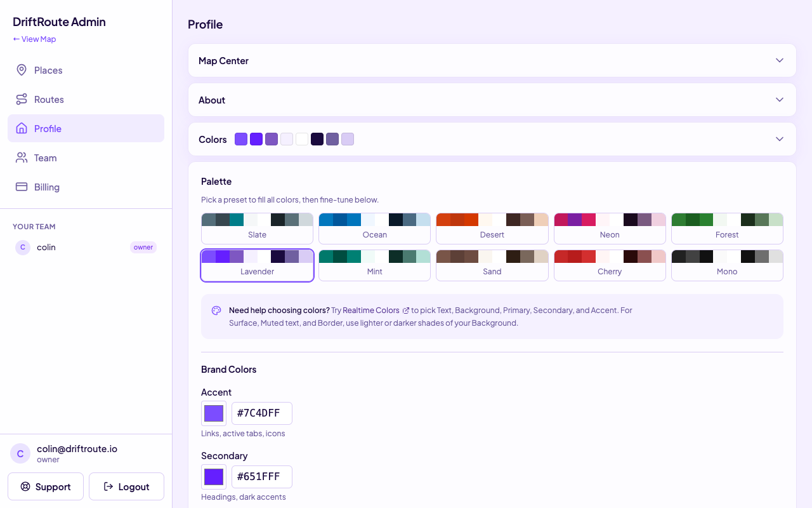Click the Accent hex input #7C4DFF
Viewport: 812px width, 508px height.
[x=262, y=413]
